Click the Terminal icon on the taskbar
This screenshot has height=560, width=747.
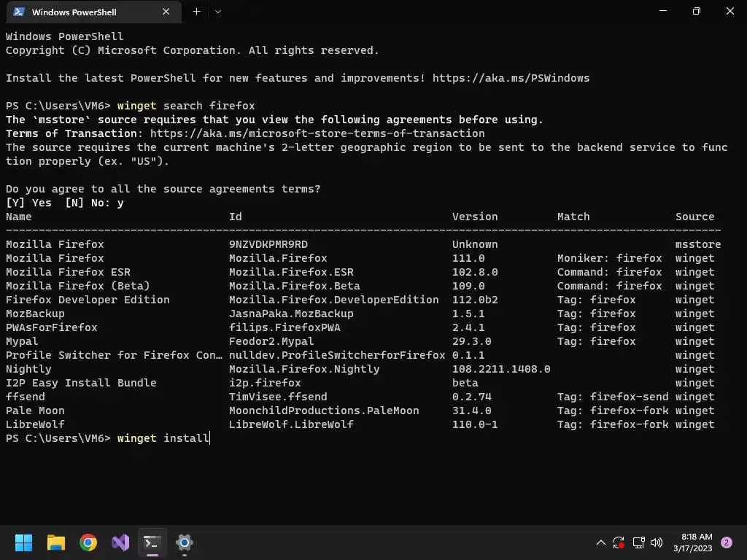tap(152, 542)
